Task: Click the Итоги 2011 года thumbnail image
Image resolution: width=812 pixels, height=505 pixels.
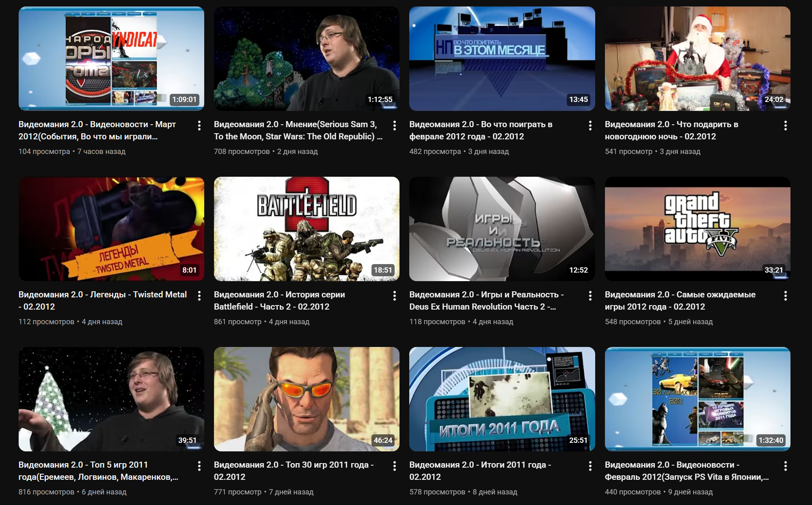Action: pyautogui.click(x=502, y=399)
